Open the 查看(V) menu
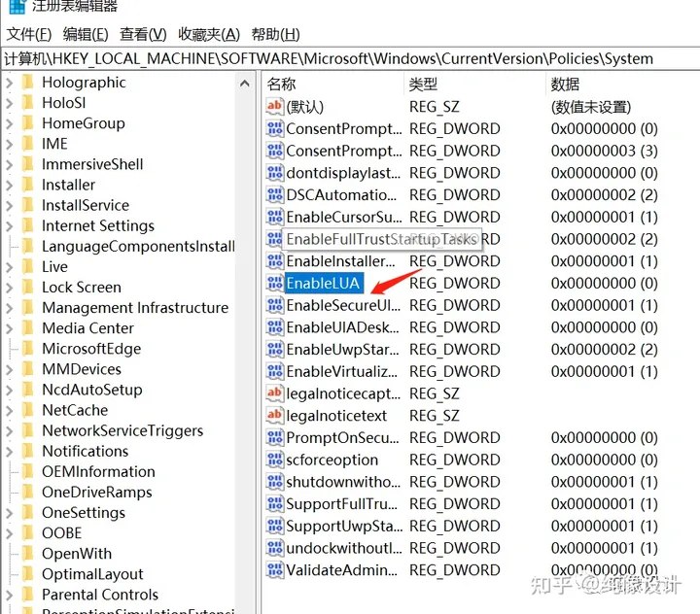Screen dimensions: 700x614 click(143, 34)
